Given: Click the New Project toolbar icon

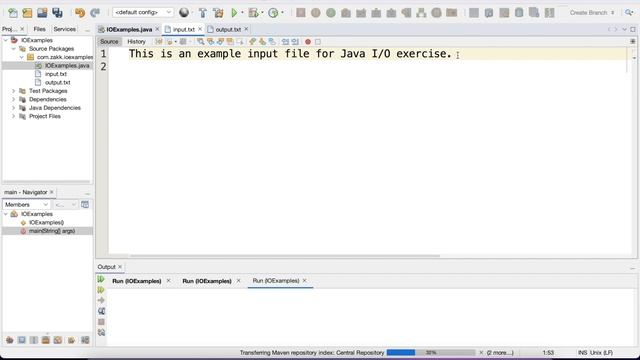Looking at the screenshot, I should coord(27,13).
